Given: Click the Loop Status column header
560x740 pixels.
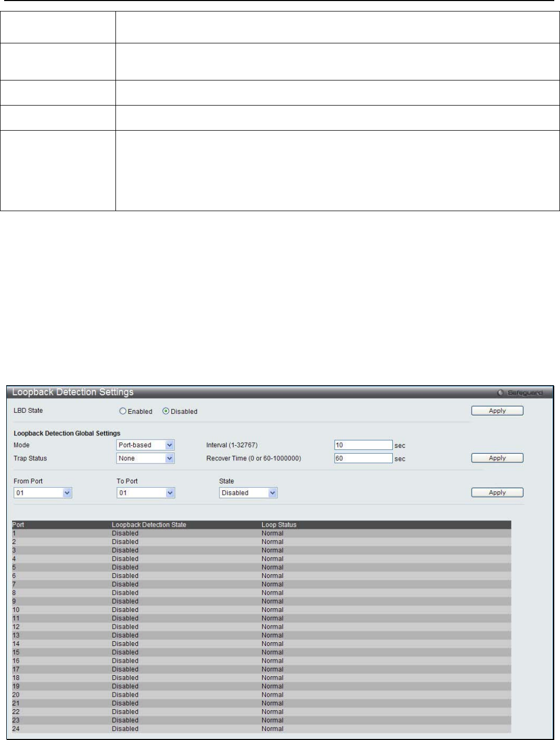Looking at the screenshot, I should click(279, 525).
